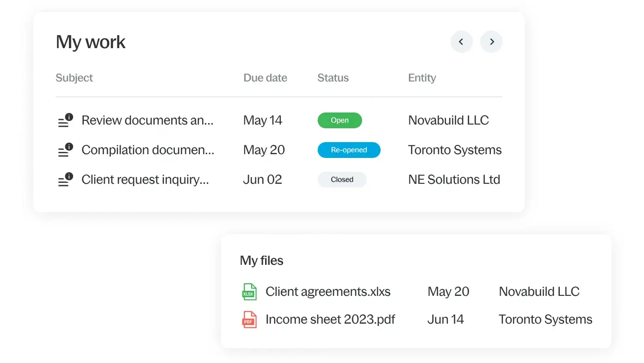Sort by the Subject column header
This screenshot has height=363, width=644.
coord(74,78)
